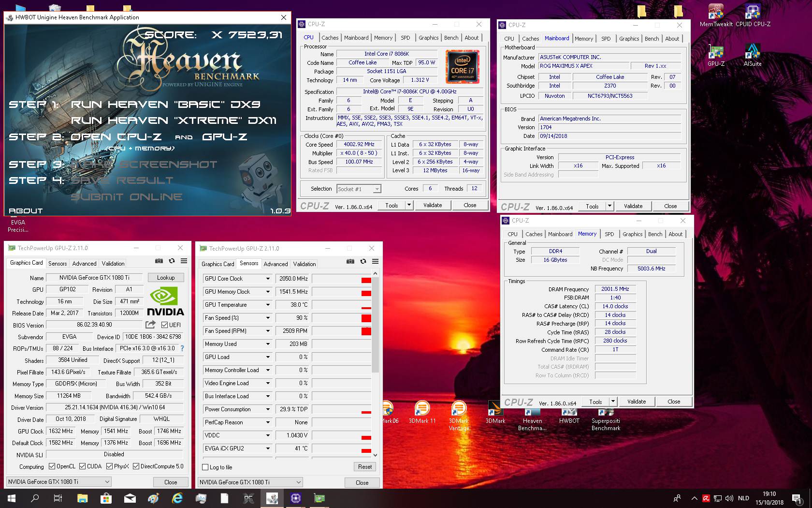Toggle the PhysX checkbox
This screenshot has height=508, width=812.
tap(110, 466)
